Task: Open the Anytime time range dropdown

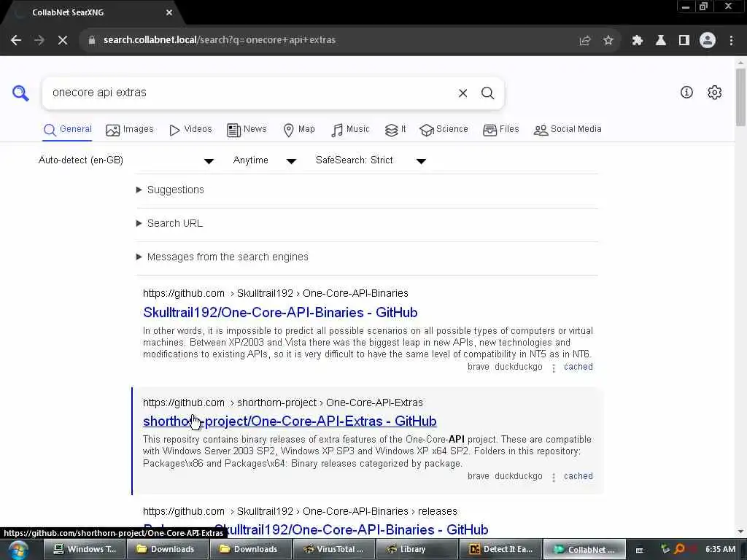Action: click(265, 160)
